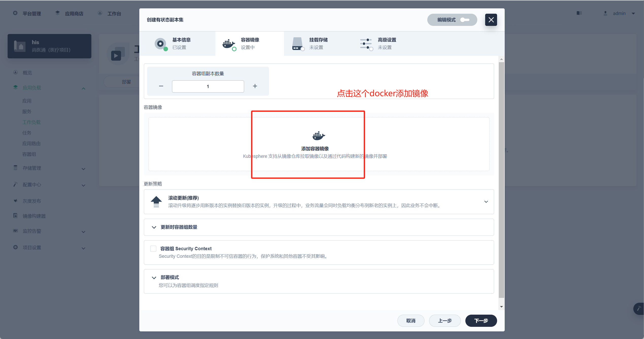Screen dimensions: 644x339
Task: Increase the 容器组副本数量 with plus
Action: pos(255,86)
